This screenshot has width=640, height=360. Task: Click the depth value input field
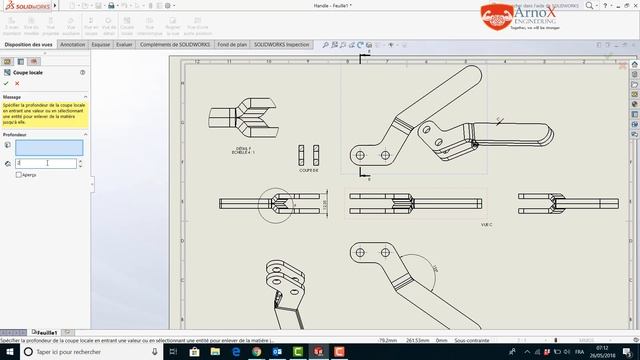46,163
